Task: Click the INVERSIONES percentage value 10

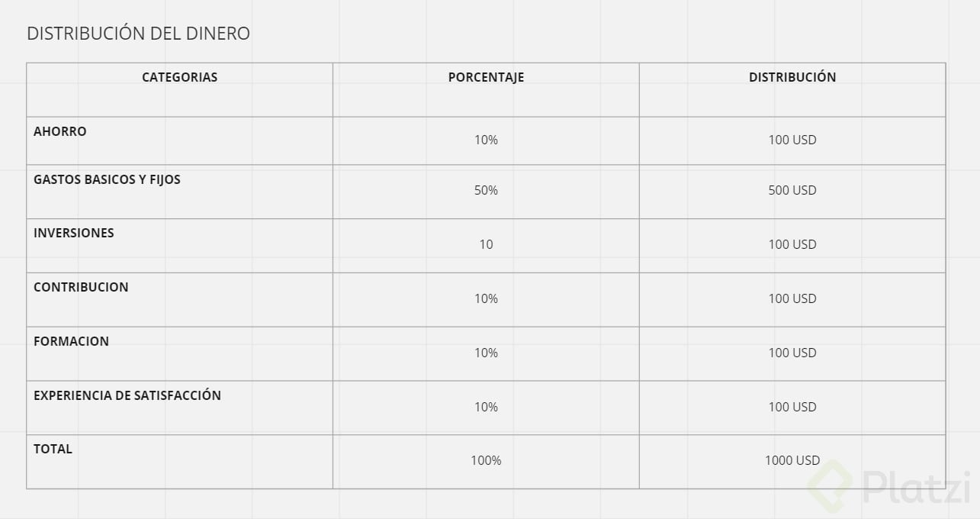Action: [486, 244]
